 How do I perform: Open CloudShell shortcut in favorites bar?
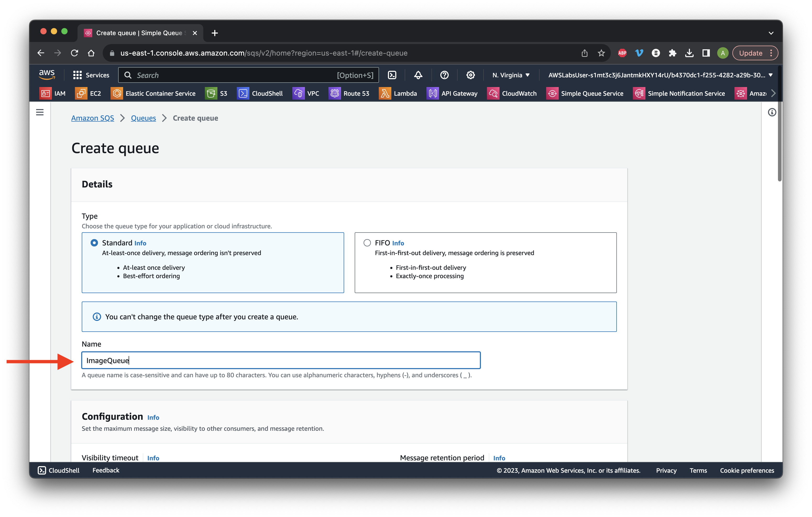tap(260, 94)
